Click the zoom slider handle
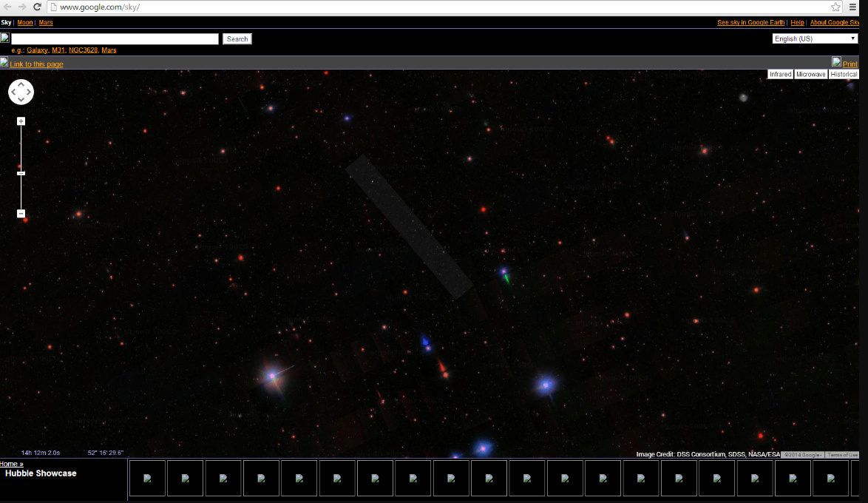This screenshot has width=868, height=503. pos(21,173)
